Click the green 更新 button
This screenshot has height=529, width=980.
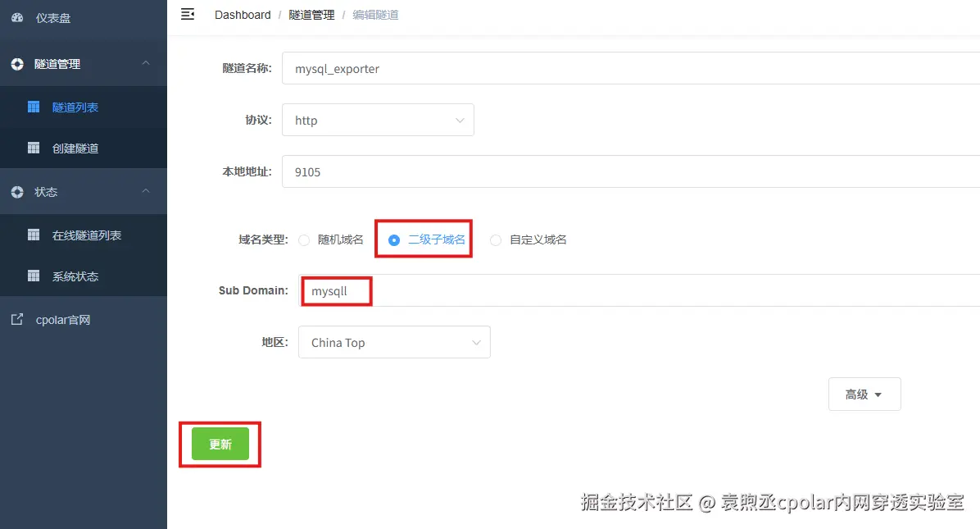coord(220,444)
